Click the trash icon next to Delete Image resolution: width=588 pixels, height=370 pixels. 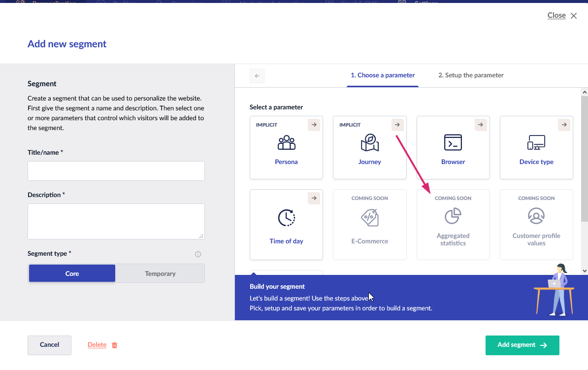pos(114,345)
